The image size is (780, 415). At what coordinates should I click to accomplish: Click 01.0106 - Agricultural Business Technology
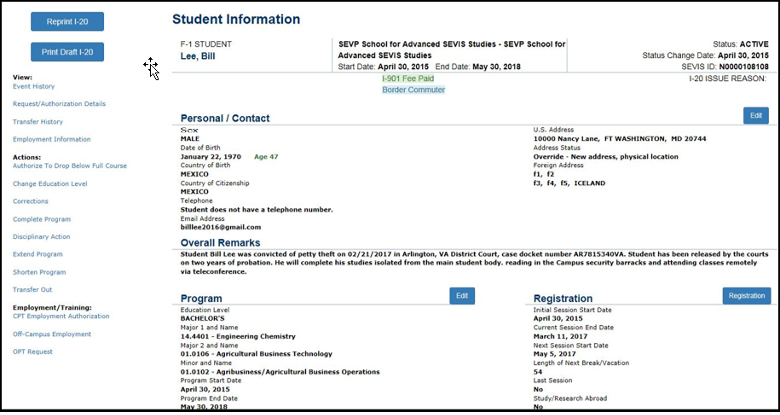(256, 354)
